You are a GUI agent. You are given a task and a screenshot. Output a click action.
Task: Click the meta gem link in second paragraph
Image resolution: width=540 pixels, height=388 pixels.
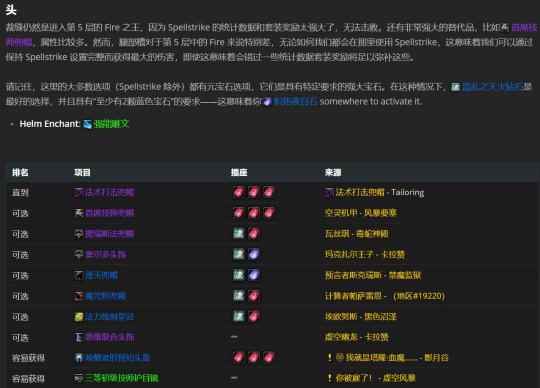click(492, 86)
